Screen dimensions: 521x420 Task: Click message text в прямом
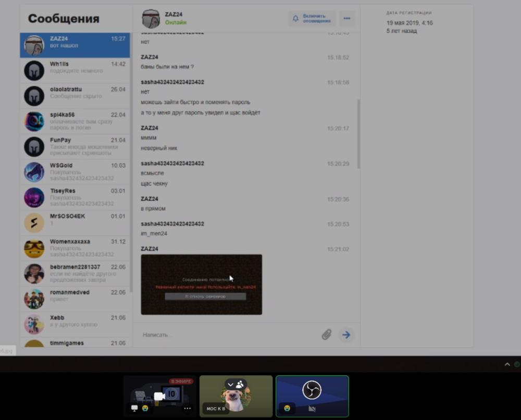coord(153,209)
